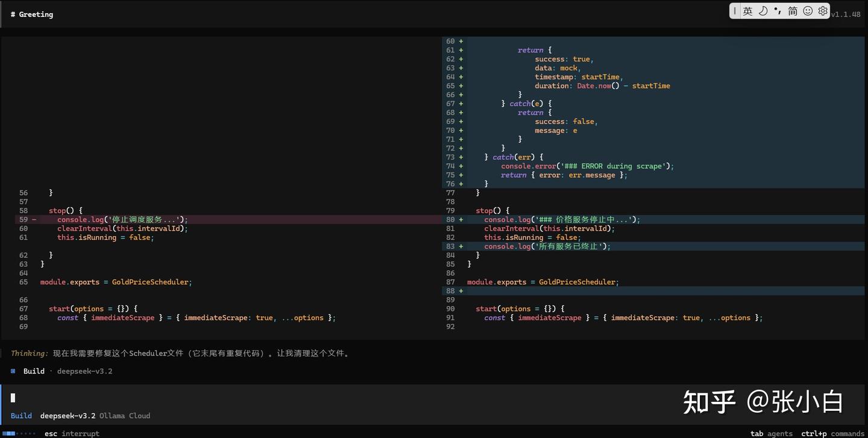Focus the prompt input field
This screenshot has height=438, width=868.
tap(434, 398)
